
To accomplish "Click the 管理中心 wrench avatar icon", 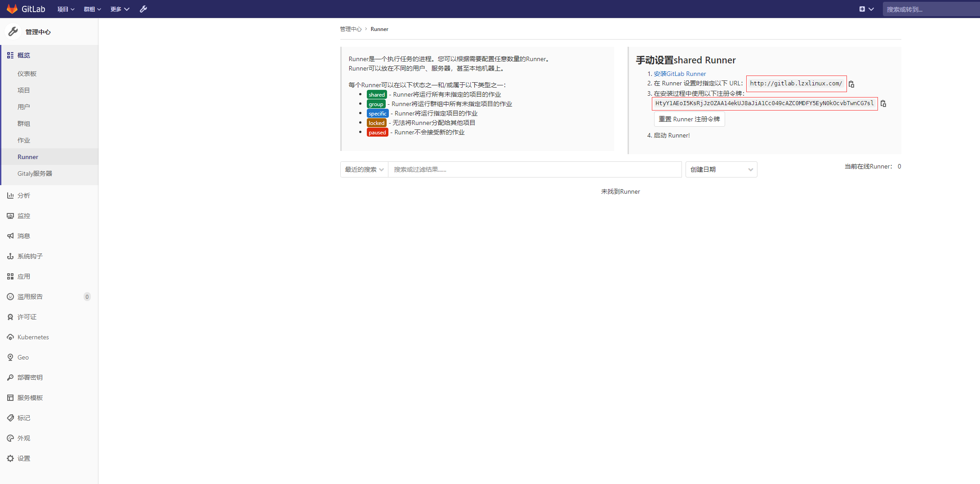I will pyautogui.click(x=13, y=31).
